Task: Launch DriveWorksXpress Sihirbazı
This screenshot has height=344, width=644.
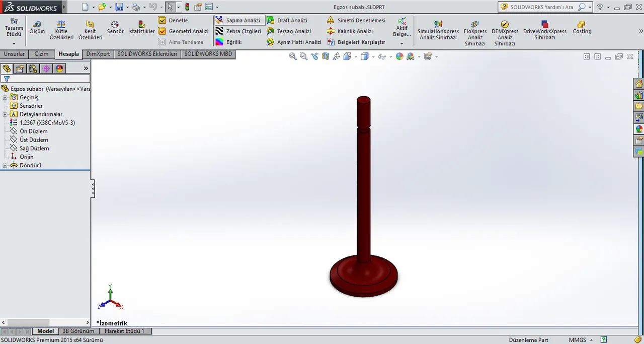Action: [x=544, y=30]
